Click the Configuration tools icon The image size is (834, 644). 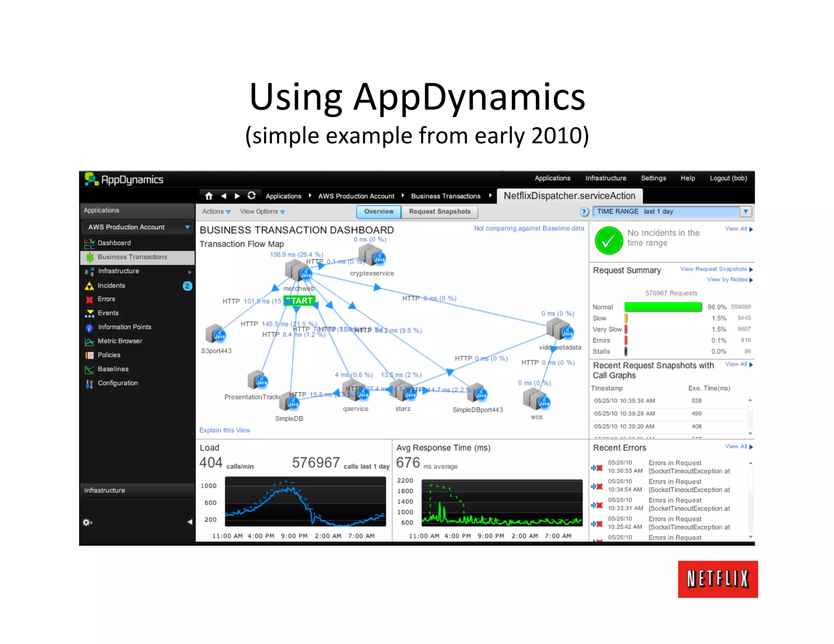pyautogui.click(x=89, y=383)
